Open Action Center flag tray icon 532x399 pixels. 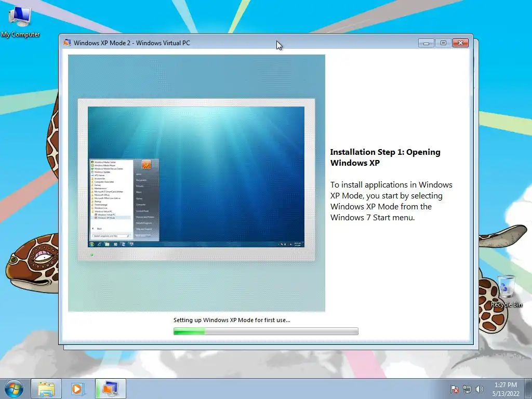455,389
